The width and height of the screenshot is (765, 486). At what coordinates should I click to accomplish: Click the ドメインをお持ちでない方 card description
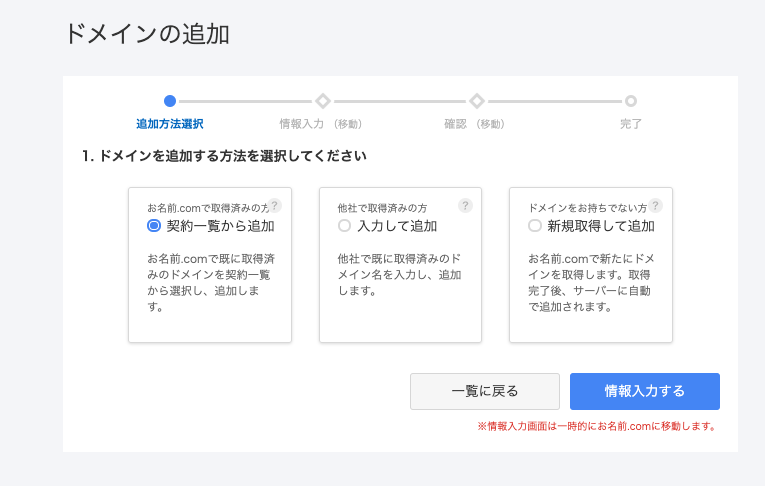(590, 282)
